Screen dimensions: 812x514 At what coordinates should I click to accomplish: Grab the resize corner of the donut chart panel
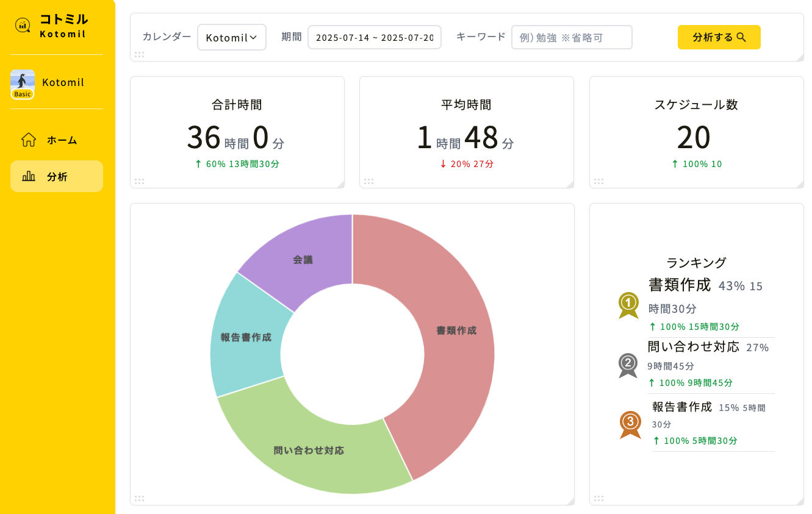[x=570, y=501]
